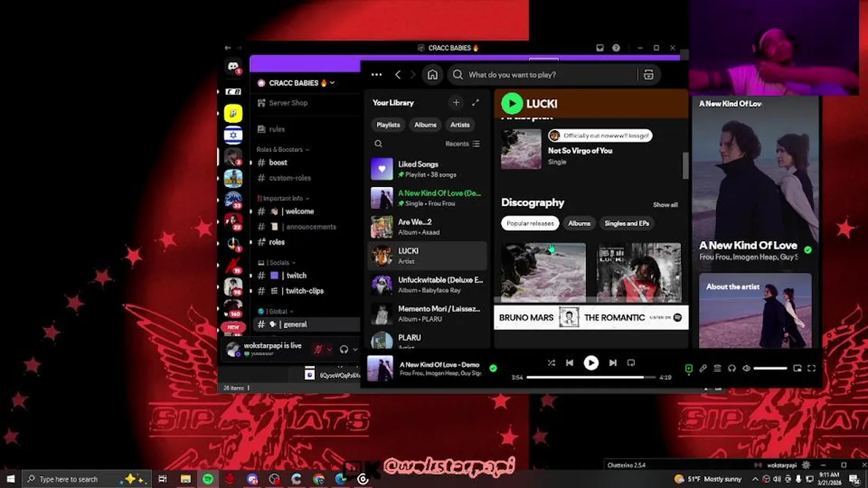The image size is (868, 488).
Task: Filter library by Albums
Action: (x=425, y=125)
